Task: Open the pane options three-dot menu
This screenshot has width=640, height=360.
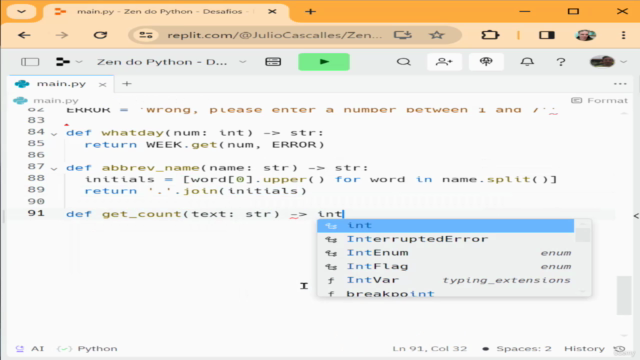Action: (620, 84)
